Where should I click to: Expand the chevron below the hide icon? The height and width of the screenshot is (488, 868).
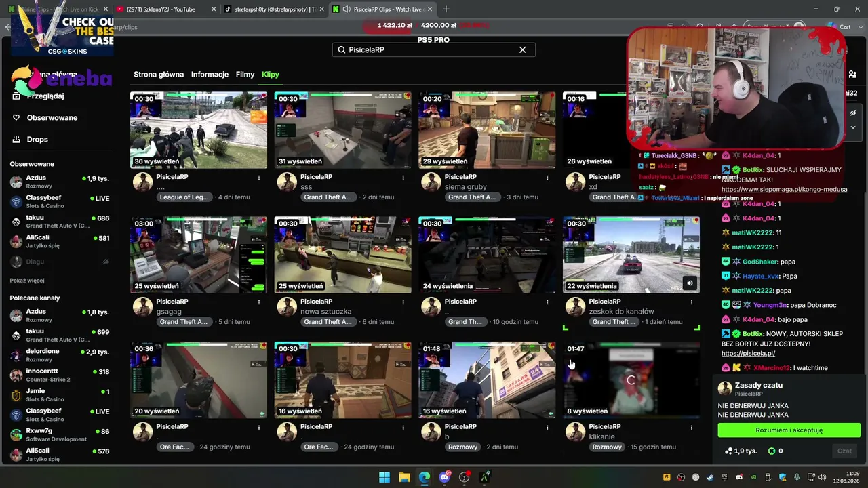pyautogui.click(x=853, y=127)
